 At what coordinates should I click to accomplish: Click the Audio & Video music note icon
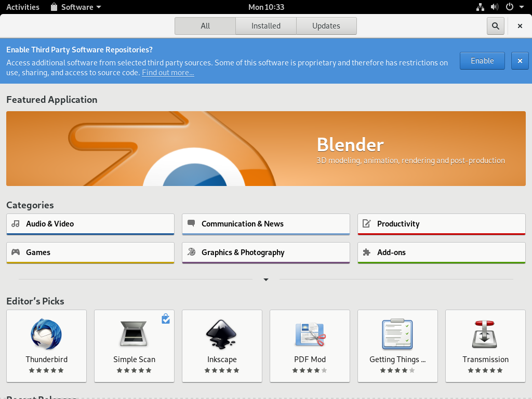coord(15,223)
